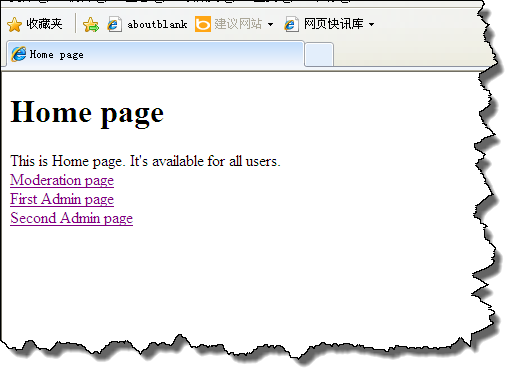The image size is (518, 380).
Task: Open the First Admin page link
Action: 62,199
